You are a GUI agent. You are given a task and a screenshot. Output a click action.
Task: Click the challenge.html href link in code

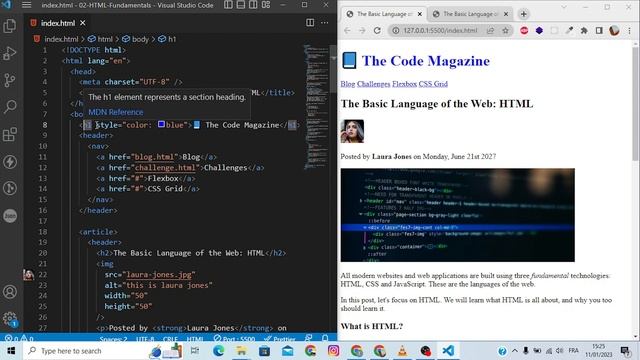(165, 168)
